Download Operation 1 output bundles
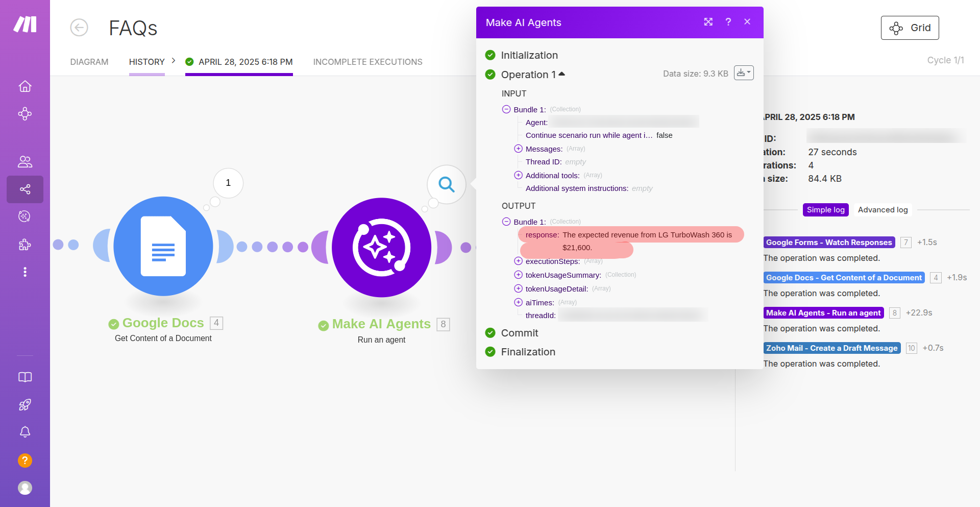This screenshot has width=980, height=507. click(x=743, y=73)
